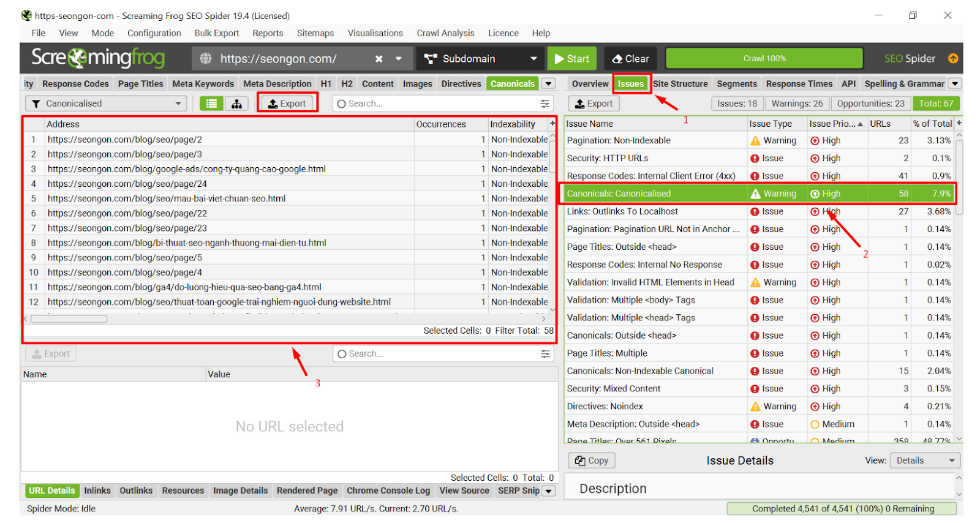Sort by the Occurrences column header

451,124
